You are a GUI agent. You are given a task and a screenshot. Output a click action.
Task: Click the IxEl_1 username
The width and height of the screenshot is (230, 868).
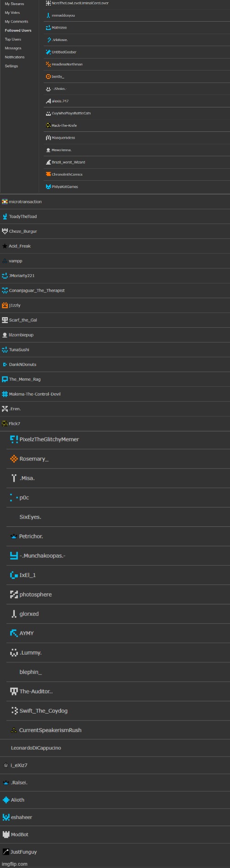click(x=28, y=575)
